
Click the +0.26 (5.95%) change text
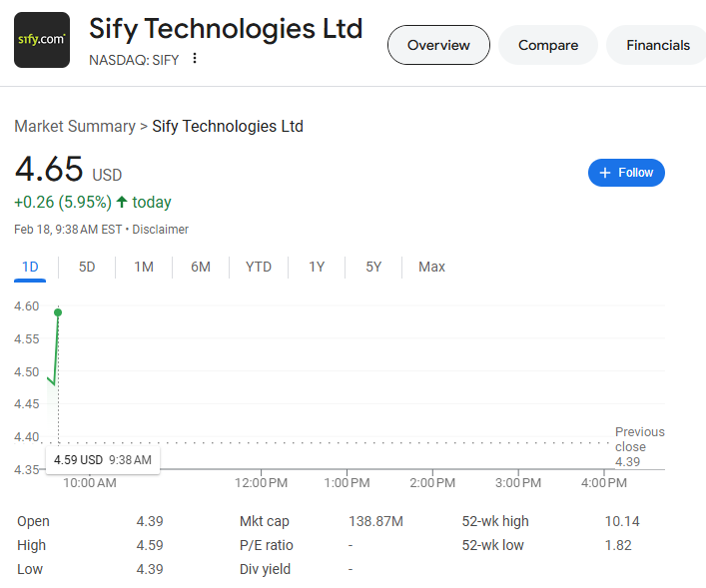coord(63,203)
